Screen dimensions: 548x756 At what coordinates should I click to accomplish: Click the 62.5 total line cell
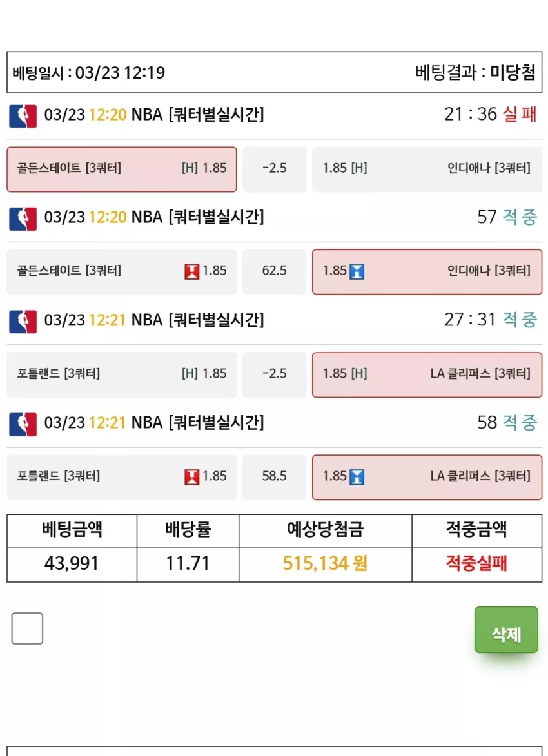pyautogui.click(x=275, y=272)
